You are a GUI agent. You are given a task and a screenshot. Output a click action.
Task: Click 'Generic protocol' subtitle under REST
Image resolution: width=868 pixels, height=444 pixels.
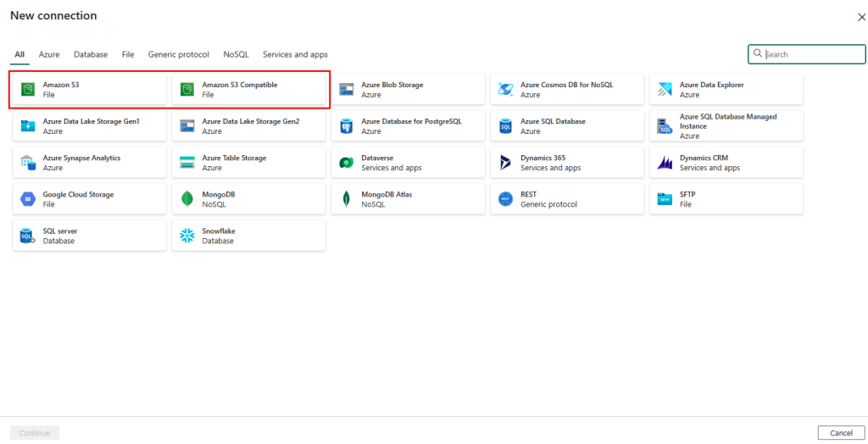tap(548, 204)
